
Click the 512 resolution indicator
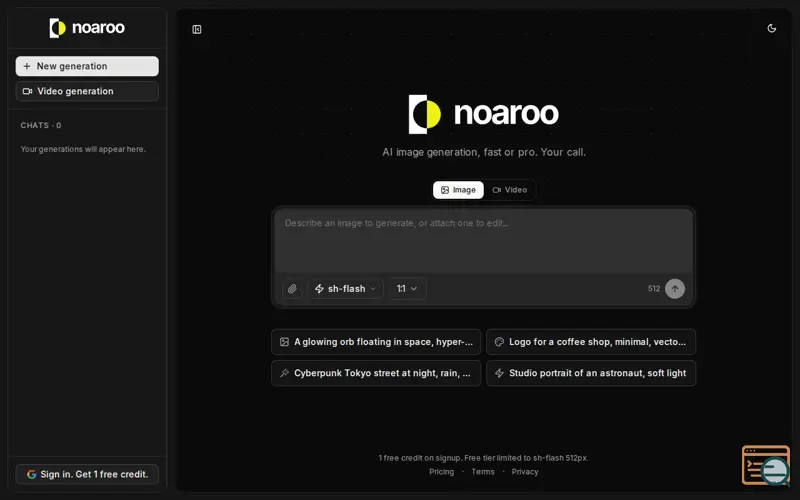click(654, 289)
